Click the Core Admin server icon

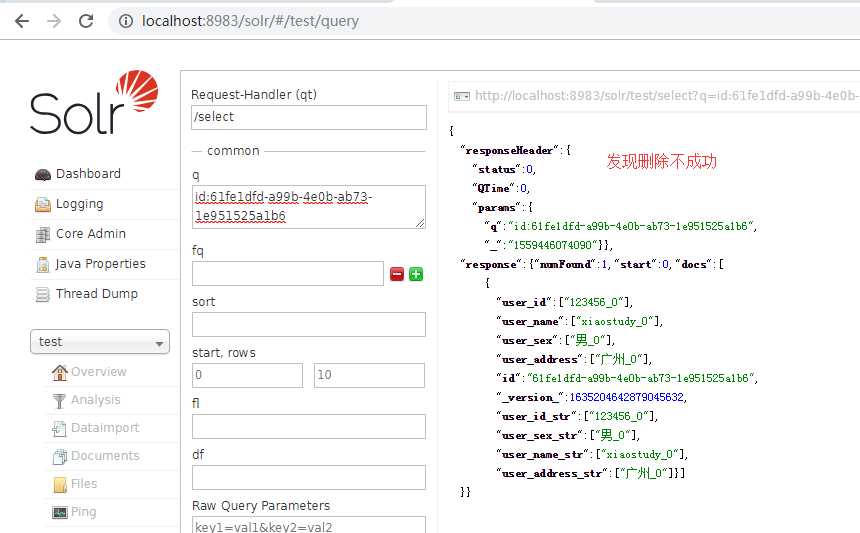point(43,235)
